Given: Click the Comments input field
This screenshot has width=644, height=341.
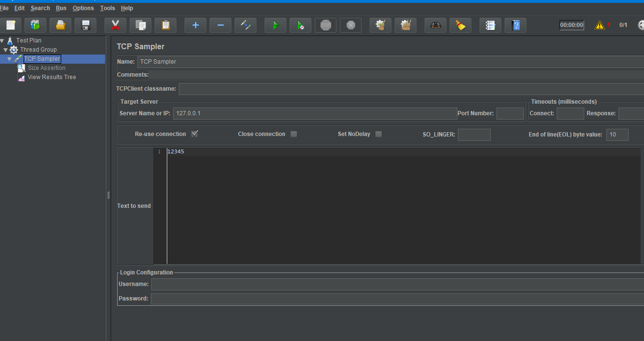Looking at the screenshot, I should click(x=397, y=75).
